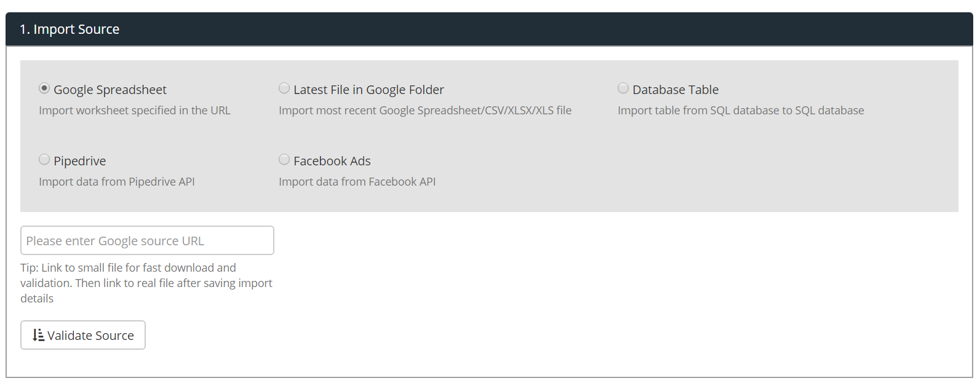Viewport: 980px width, 386px height.
Task: Select the Google Spreadsheet import source
Action: [44, 88]
